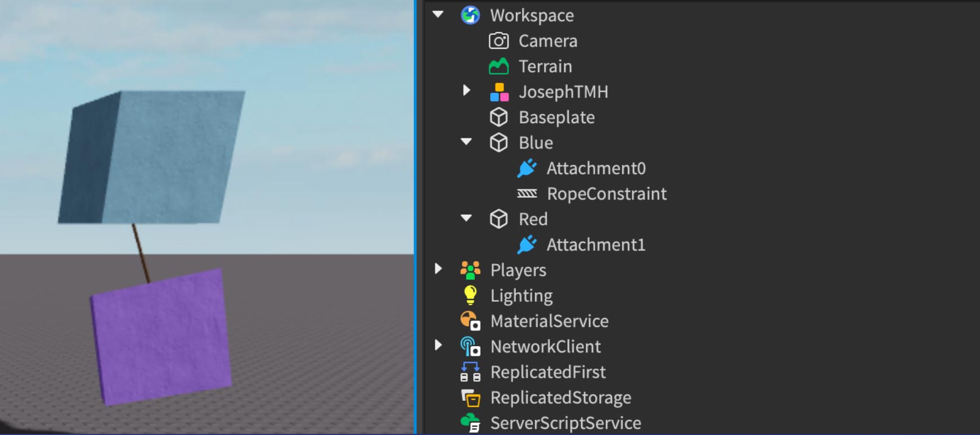Viewport: 980px width, 435px height.
Task: Click the NetworkClient antenna icon
Action: click(470, 346)
